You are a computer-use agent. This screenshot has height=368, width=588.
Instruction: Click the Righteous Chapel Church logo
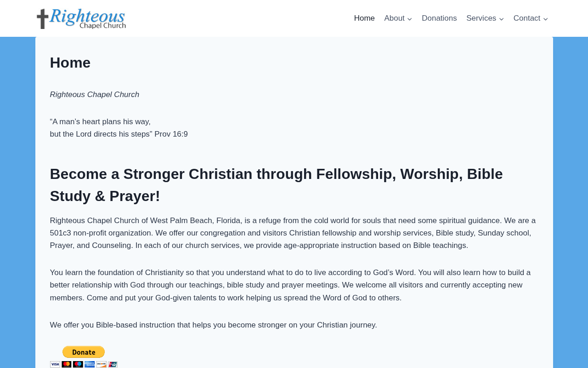click(81, 18)
